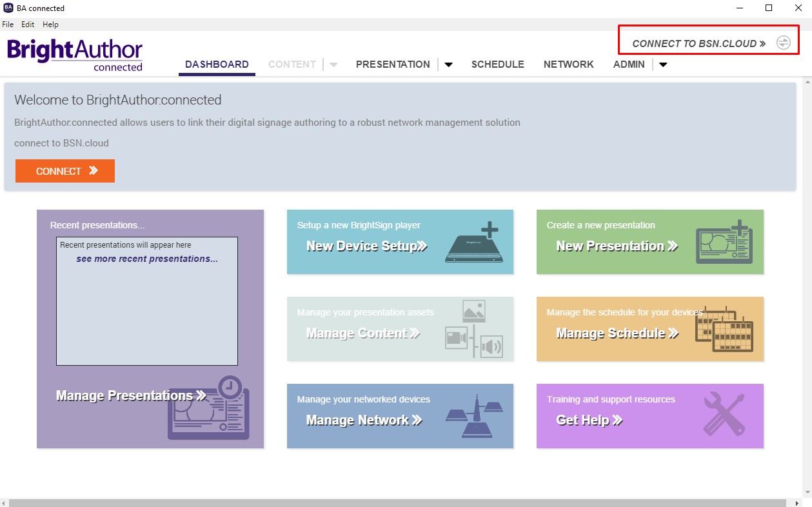
Task: Click 'Manage your presentation assets' text
Action: pyautogui.click(x=365, y=312)
